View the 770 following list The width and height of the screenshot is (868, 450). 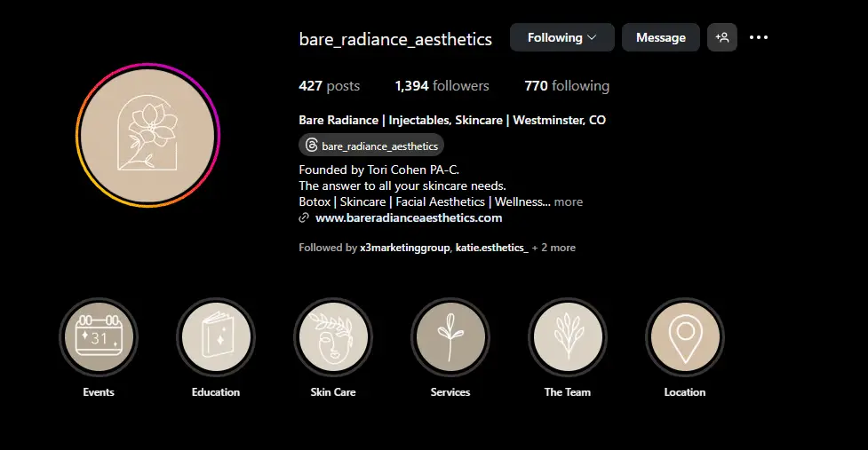tap(567, 86)
